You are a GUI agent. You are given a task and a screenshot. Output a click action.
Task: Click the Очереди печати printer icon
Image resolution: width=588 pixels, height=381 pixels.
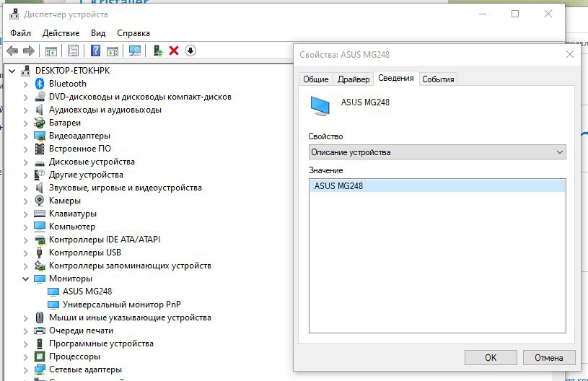click(x=40, y=330)
